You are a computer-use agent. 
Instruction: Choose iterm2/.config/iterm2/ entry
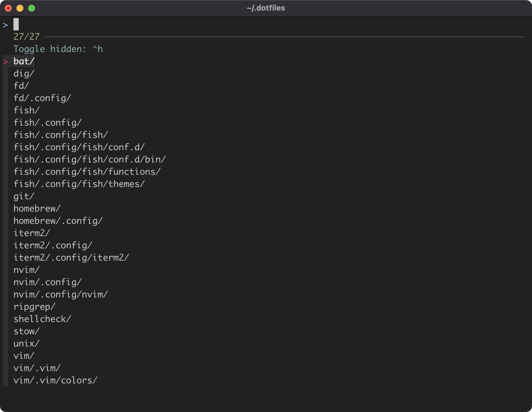click(71, 257)
